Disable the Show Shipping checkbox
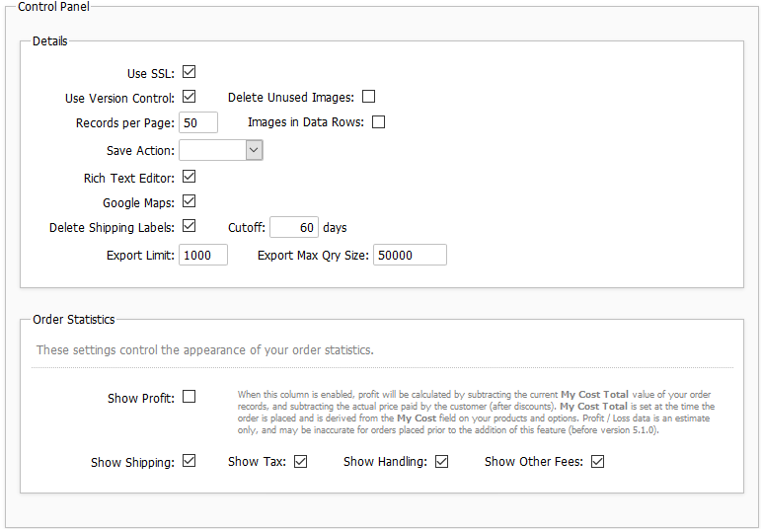Screen dimensions: 761x532 click(189, 461)
